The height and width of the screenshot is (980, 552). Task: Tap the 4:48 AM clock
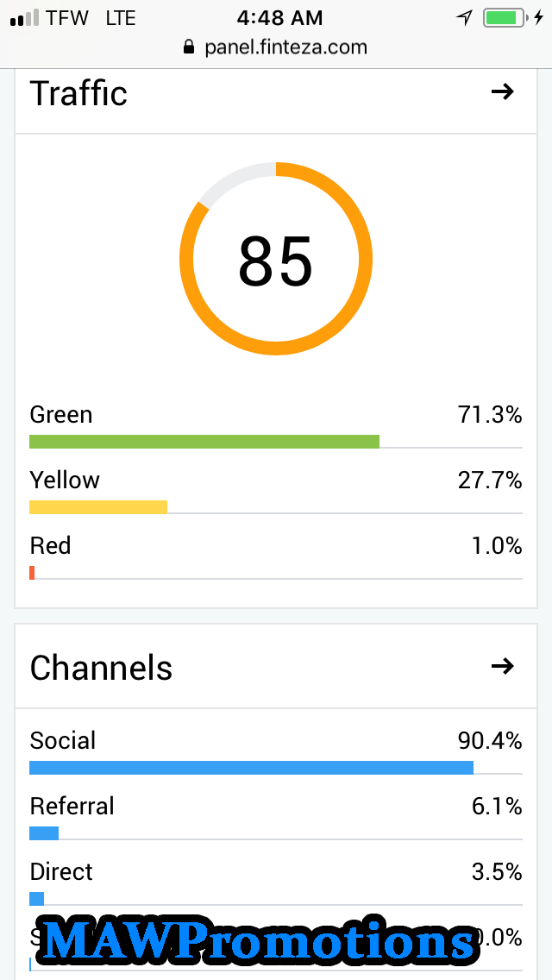pyautogui.click(x=279, y=17)
